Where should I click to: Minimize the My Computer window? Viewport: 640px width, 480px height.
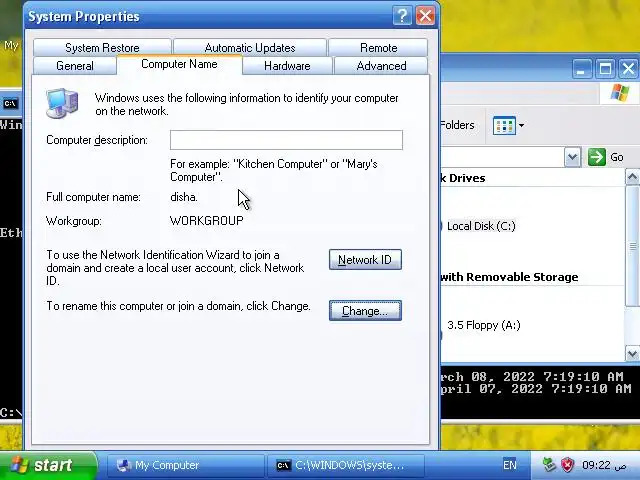coord(581,69)
